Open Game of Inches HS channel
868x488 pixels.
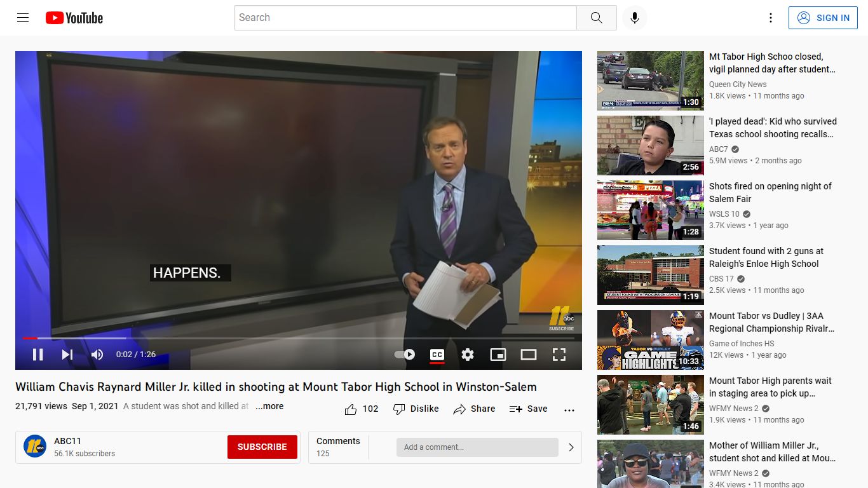742,344
